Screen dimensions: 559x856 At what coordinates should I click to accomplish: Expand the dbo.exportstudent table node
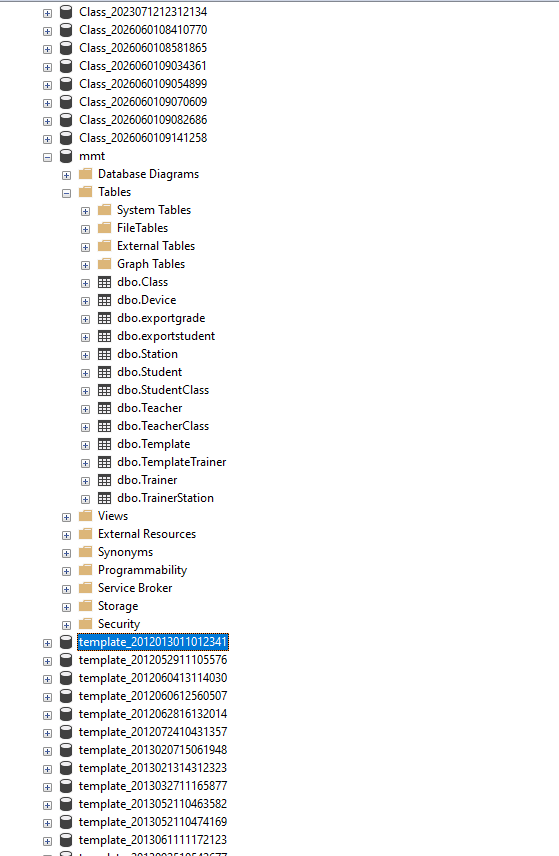[86, 337]
